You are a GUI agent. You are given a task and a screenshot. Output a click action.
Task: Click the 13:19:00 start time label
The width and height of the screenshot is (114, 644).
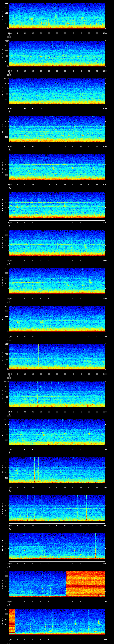click(x=9, y=223)
